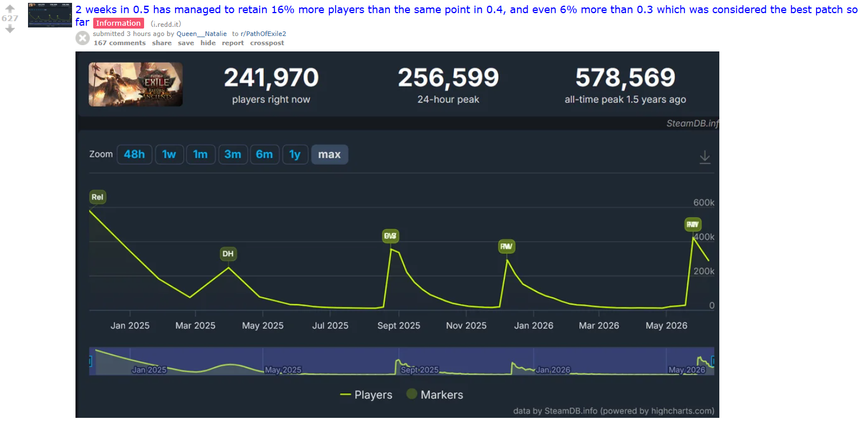
Task: Click the 200k y-axis label
Action: click(704, 272)
